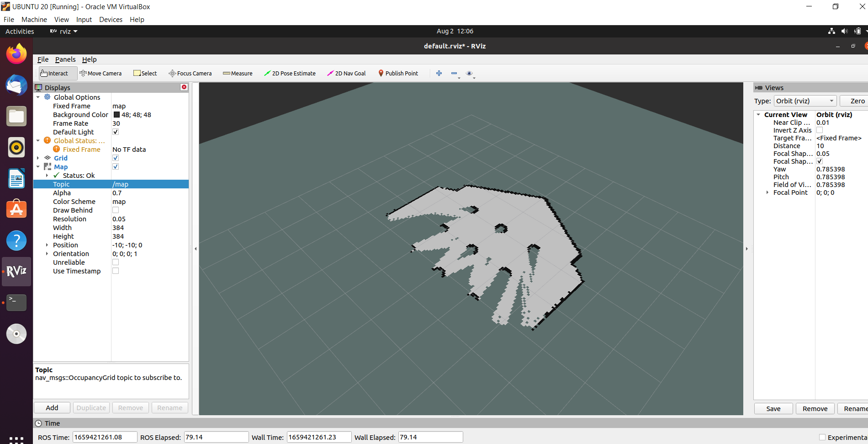This screenshot has width=868, height=444.
Task: Expand the Position property
Action: click(47, 245)
